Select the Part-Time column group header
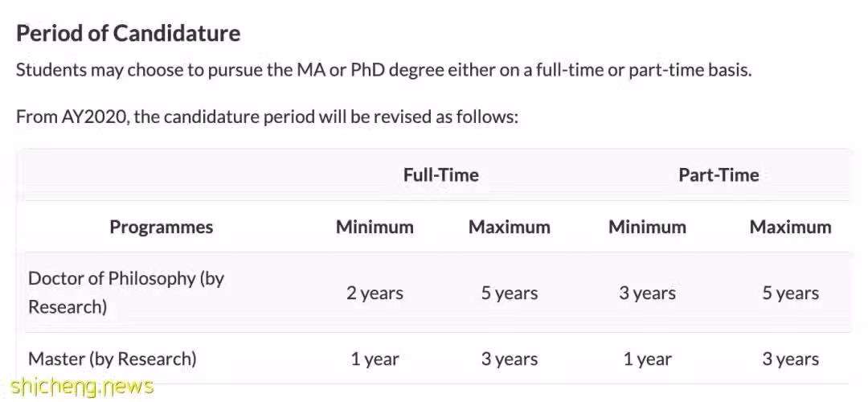Image resolution: width=868 pixels, height=402 pixels. click(x=719, y=175)
